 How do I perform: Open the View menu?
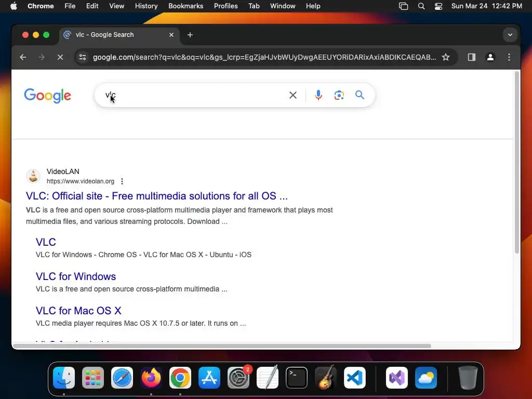(117, 6)
